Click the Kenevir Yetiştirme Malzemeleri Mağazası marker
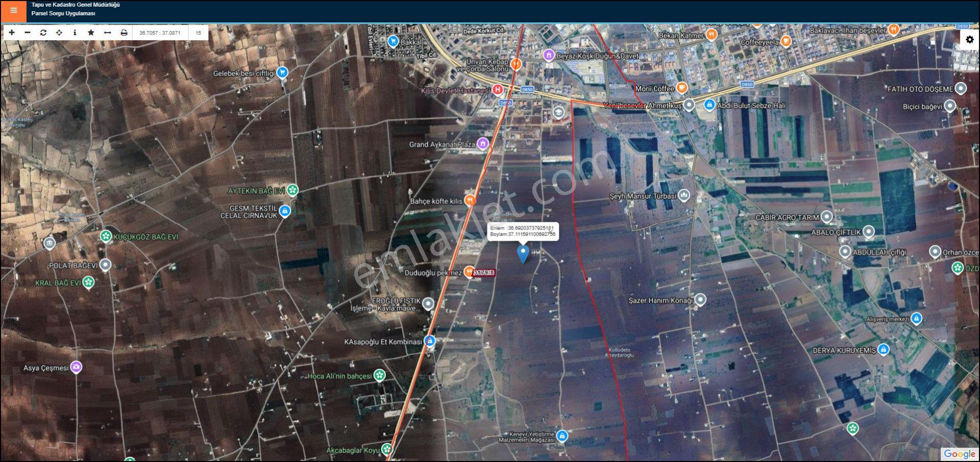The width and height of the screenshot is (980, 462). point(562,436)
